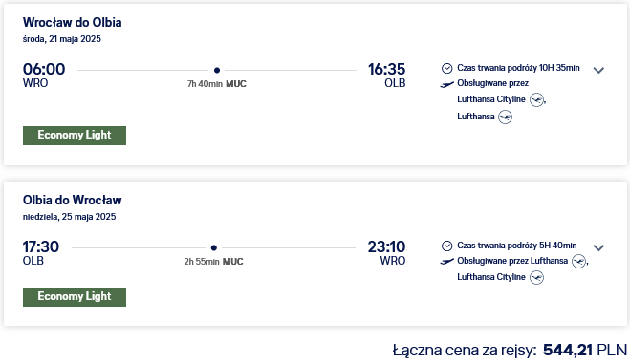The image size is (630, 364).
Task: Click Lufthansa Cityline crane logo in outbound flight
Action: (536, 99)
